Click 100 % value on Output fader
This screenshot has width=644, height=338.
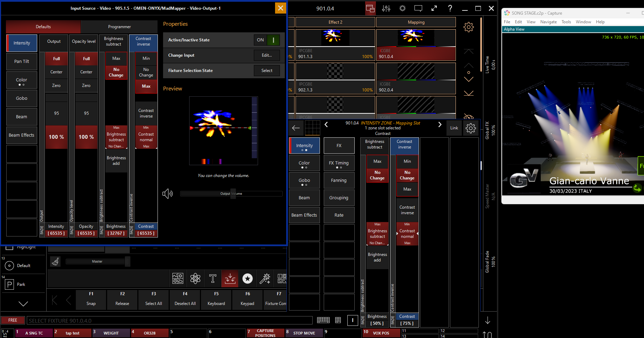point(56,137)
